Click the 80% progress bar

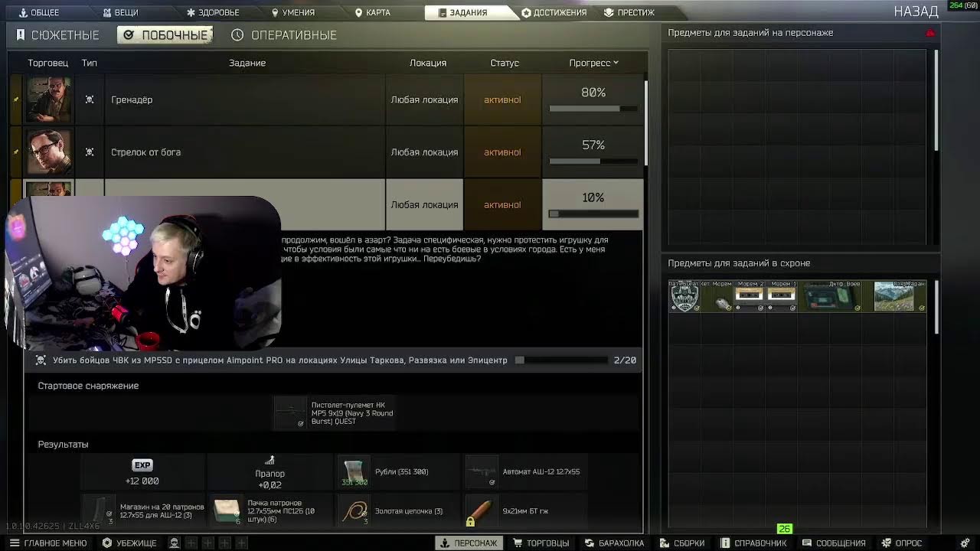click(593, 109)
